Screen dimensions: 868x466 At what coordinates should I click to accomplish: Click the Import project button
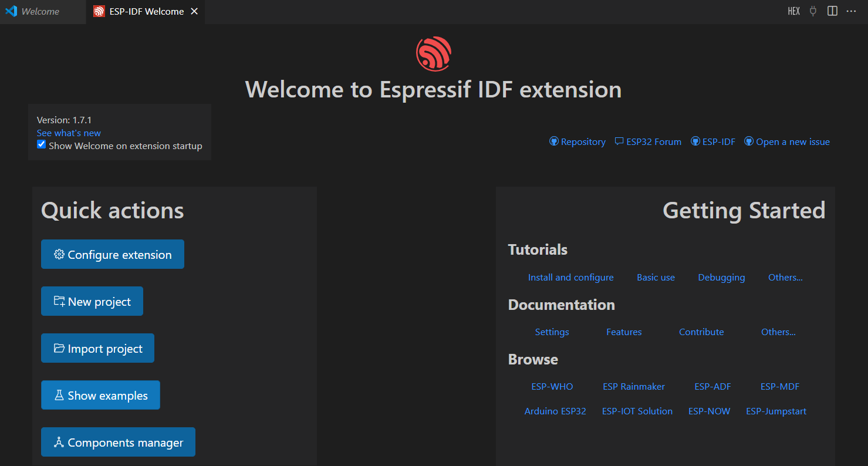[x=97, y=348]
